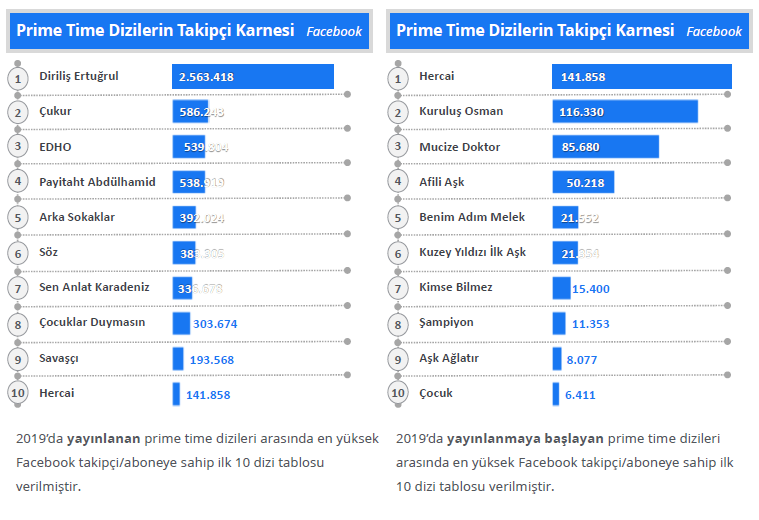Click the Mucize Doktor 85.680 bar
This screenshot has height=520, width=759.
coord(606,147)
